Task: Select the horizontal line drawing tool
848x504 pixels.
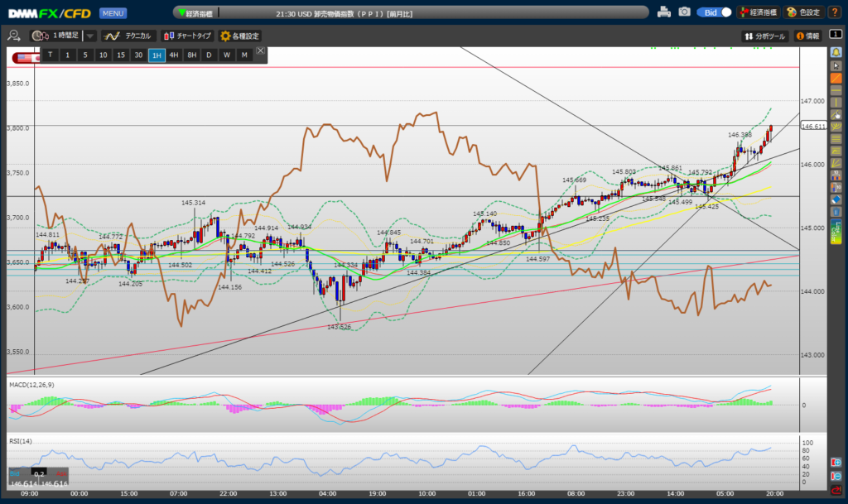Action: (x=836, y=90)
